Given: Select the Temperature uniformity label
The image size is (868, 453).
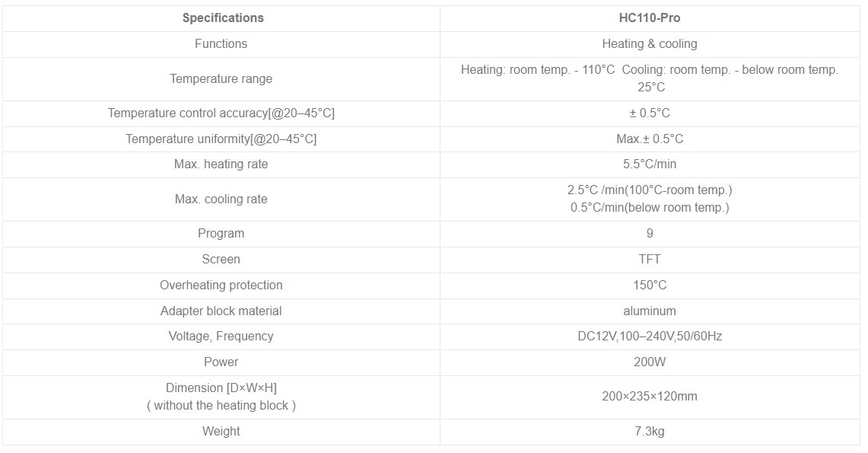Looking at the screenshot, I should coord(221,139).
